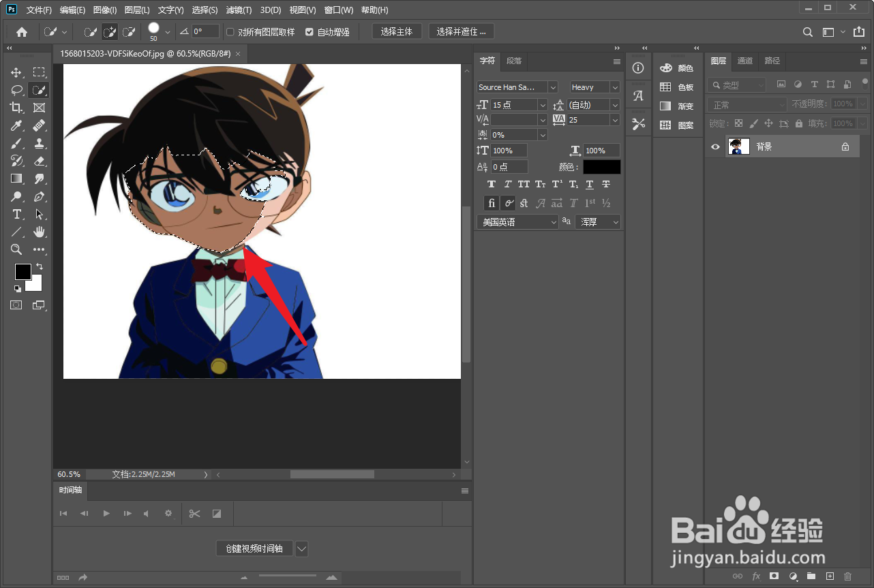The width and height of the screenshot is (874, 588).
Task: Open the Info panel icon
Action: tap(638, 68)
